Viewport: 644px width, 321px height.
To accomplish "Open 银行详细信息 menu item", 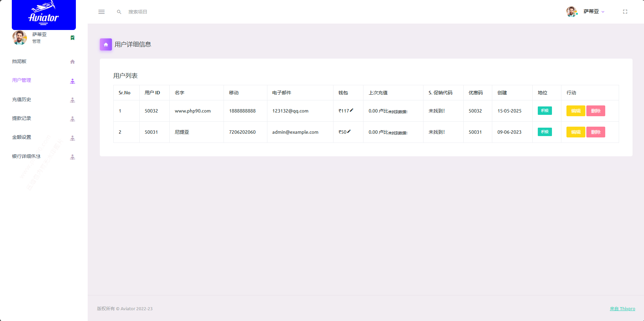I will click(x=26, y=156).
